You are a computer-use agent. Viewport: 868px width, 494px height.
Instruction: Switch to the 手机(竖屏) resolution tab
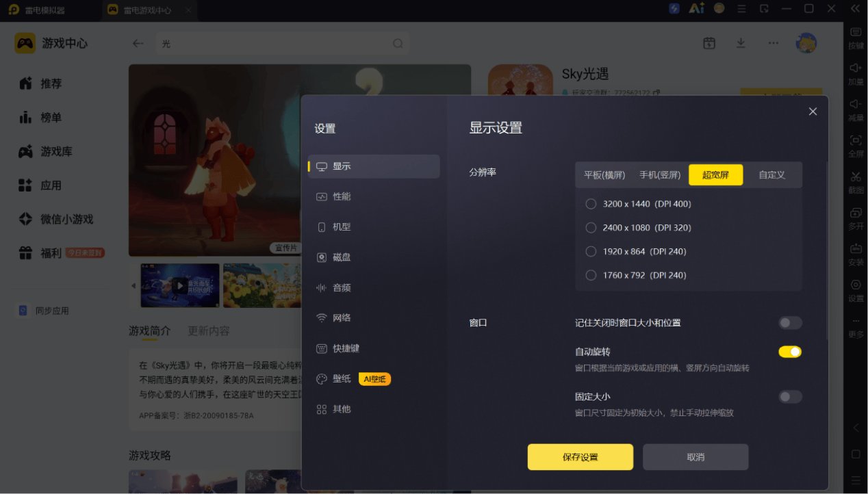coord(660,175)
